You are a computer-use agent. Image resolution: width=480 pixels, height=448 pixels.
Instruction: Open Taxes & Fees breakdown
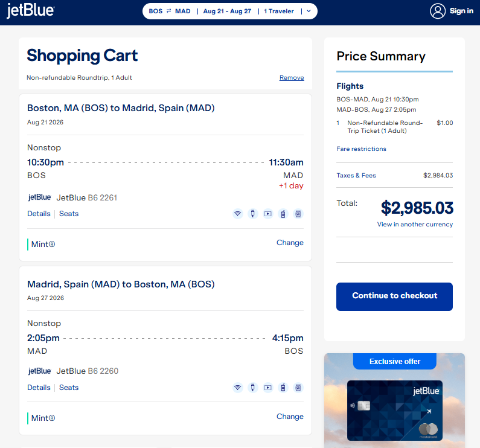point(356,176)
